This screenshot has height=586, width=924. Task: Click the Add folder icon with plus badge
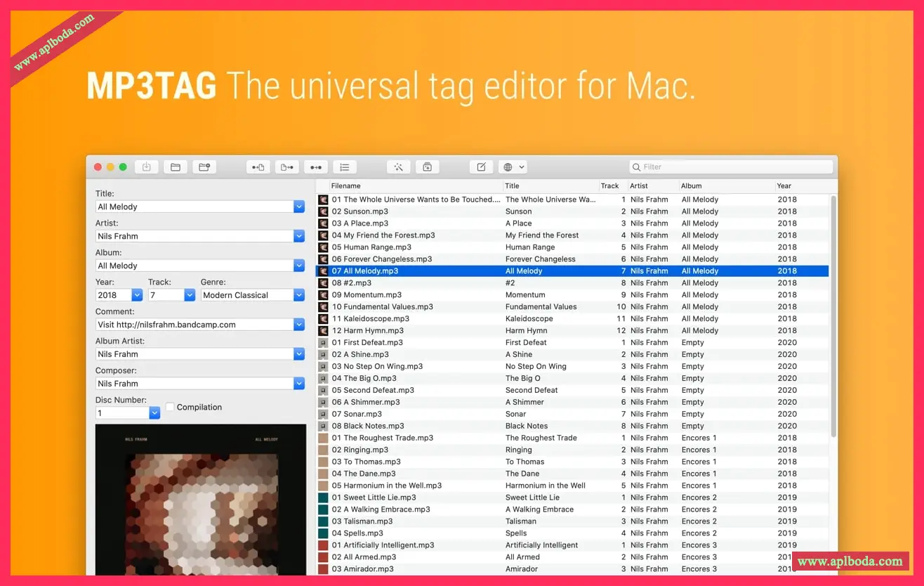[x=204, y=167]
